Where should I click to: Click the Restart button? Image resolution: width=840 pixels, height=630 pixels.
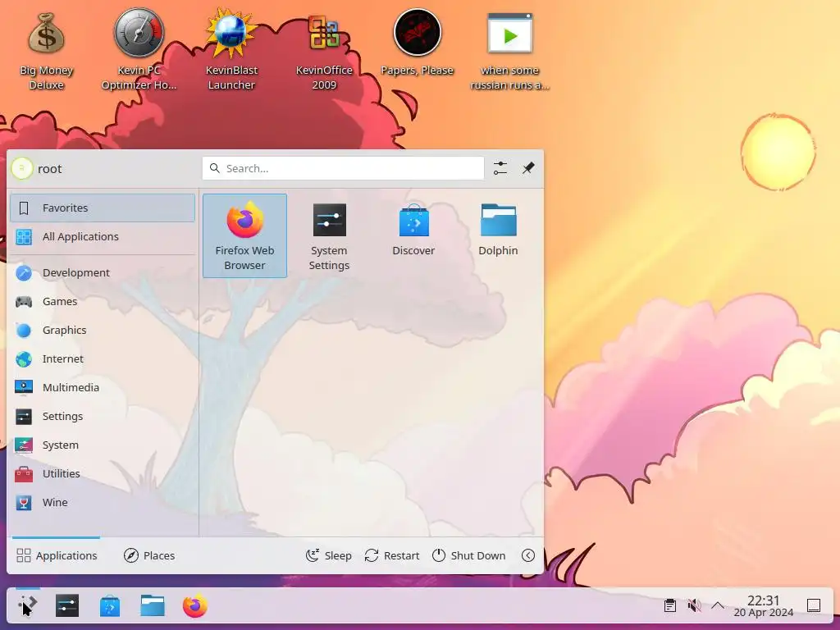tap(391, 555)
